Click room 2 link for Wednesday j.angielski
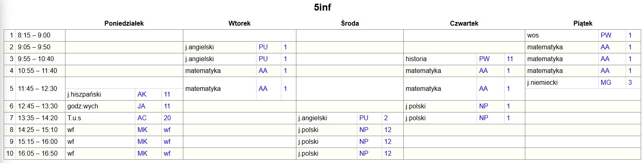644x163 pixels. 386,118
